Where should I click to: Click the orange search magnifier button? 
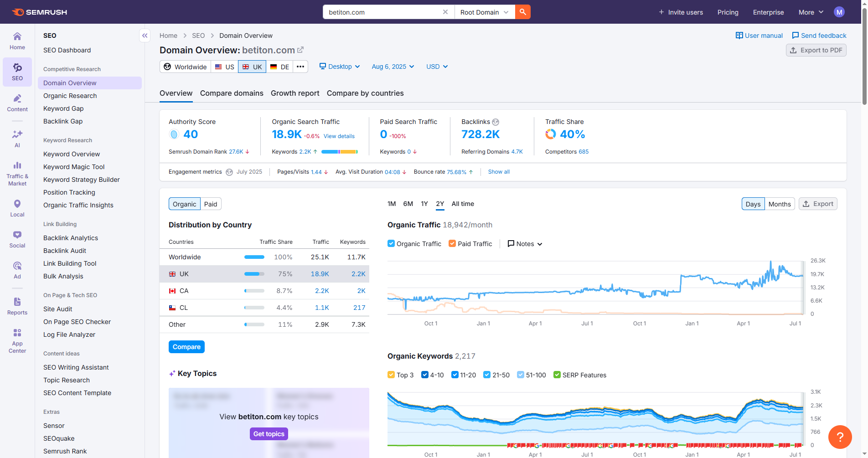pos(523,12)
